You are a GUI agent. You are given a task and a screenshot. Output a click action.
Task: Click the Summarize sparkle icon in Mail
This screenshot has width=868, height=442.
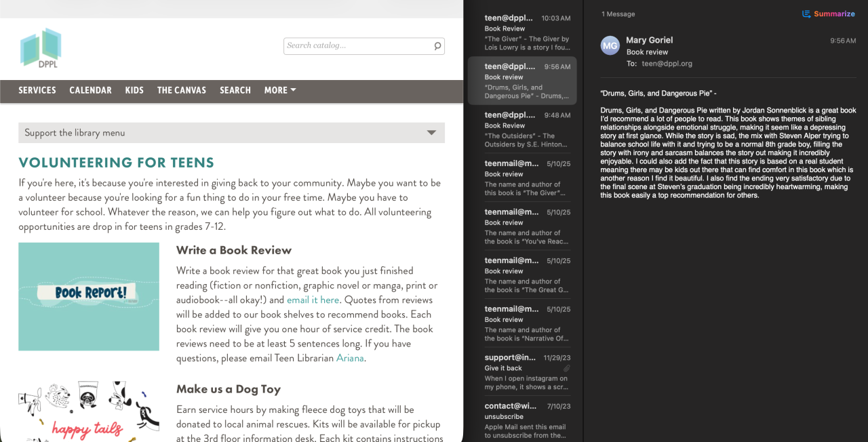point(806,14)
